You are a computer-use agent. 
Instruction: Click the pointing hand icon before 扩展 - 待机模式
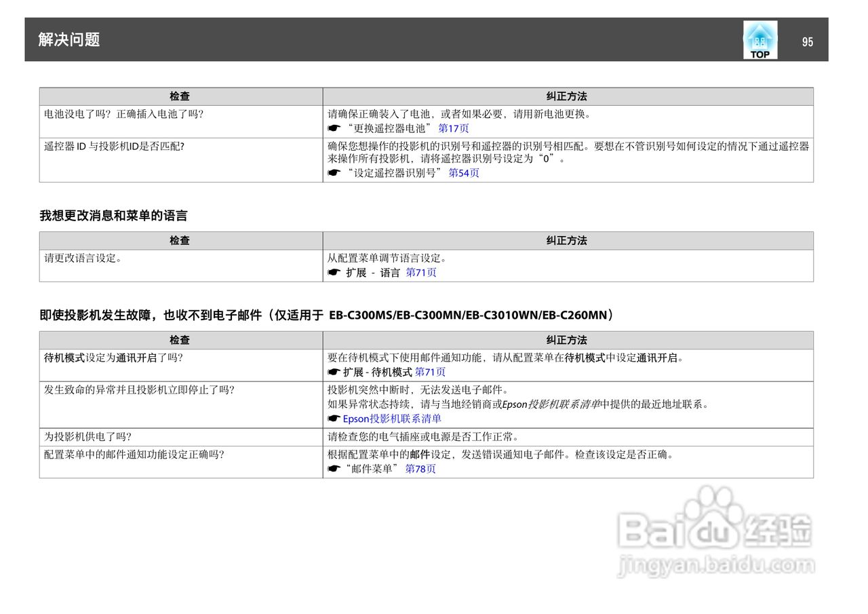[x=334, y=372]
